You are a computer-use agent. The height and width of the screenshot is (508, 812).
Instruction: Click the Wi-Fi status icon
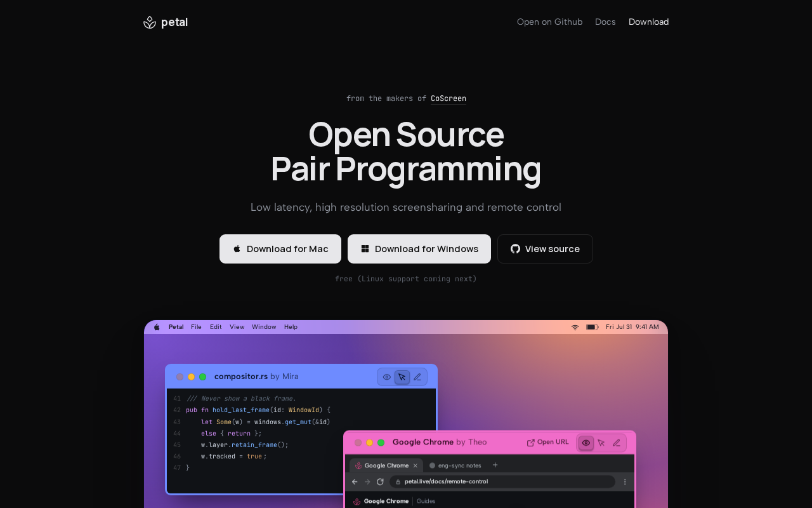point(575,327)
